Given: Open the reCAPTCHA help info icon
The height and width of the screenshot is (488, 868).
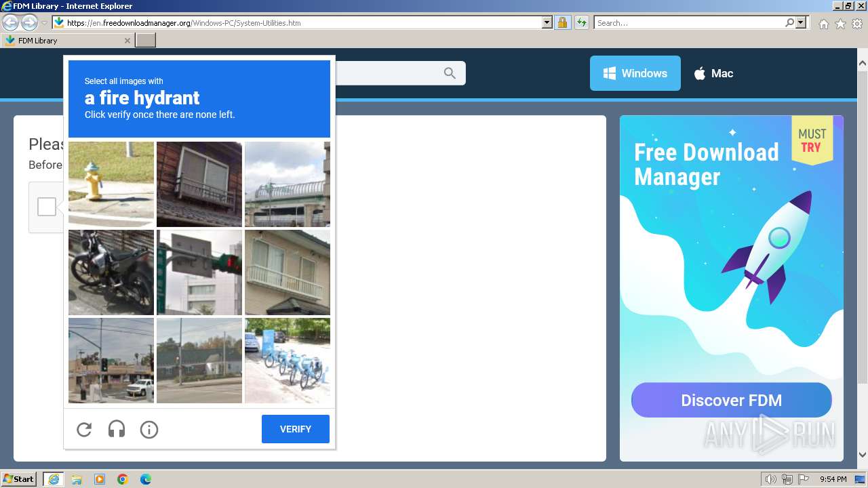Looking at the screenshot, I should 149,429.
